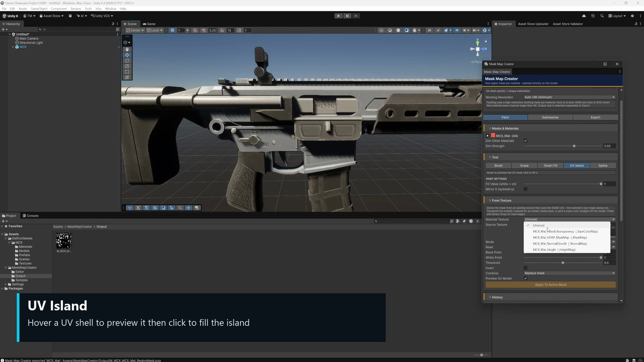This screenshot has width=644, height=362.
Task: Lock the Hierarchy panel
Action: click(113, 24)
